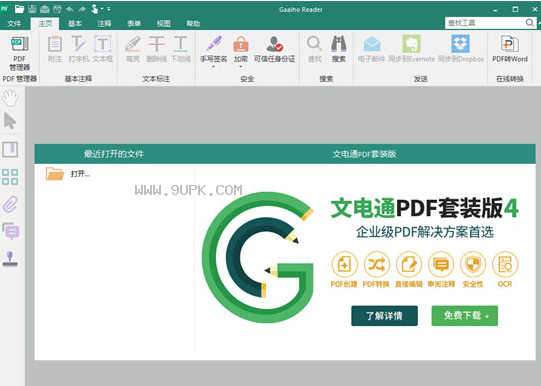Open the PDF 管理器 tool
The height and width of the screenshot is (386, 541).
pyautogui.click(x=19, y=53)
